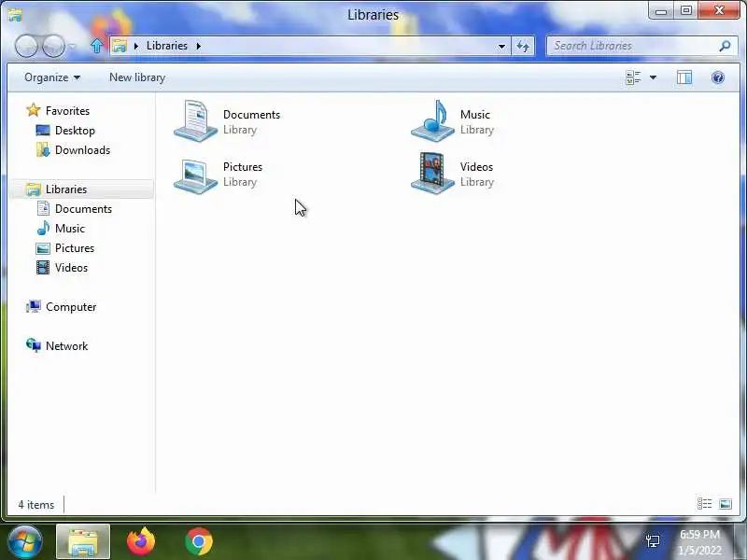Open the Videos library icon
747x560 pixels.
tap(432, 174)
